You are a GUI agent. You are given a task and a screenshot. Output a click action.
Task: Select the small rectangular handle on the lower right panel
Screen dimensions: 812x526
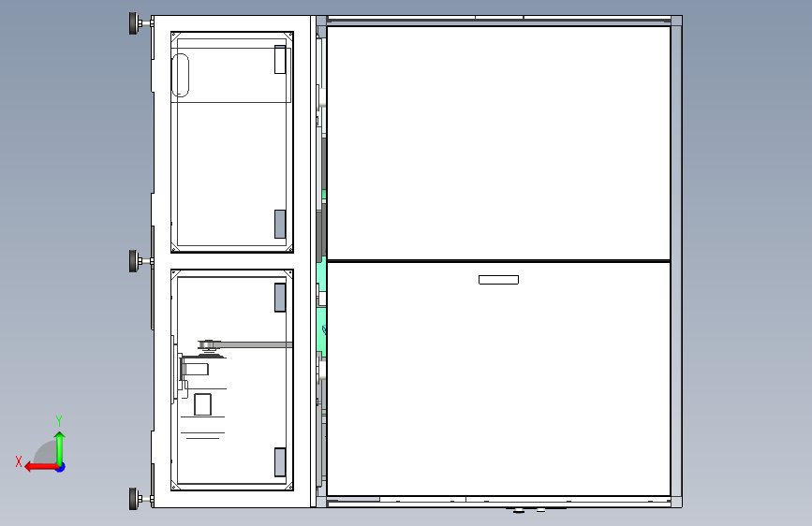pos(498,280)
